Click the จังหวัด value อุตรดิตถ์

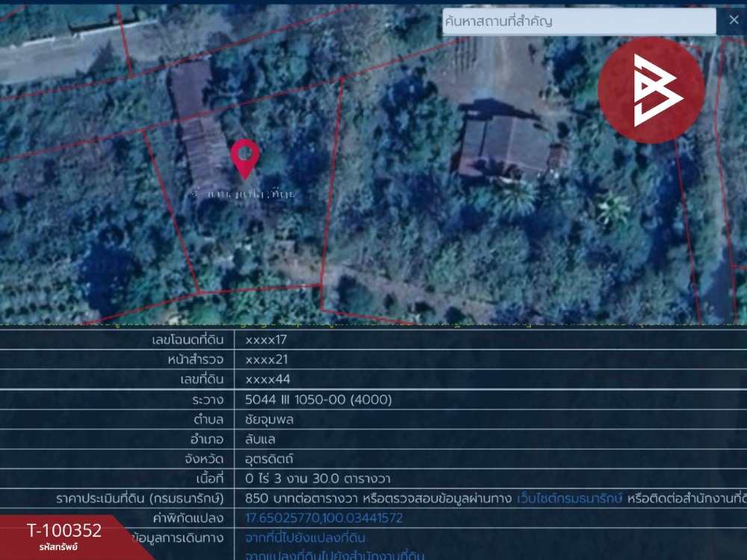pyautogui.click(x=269, y=459)
